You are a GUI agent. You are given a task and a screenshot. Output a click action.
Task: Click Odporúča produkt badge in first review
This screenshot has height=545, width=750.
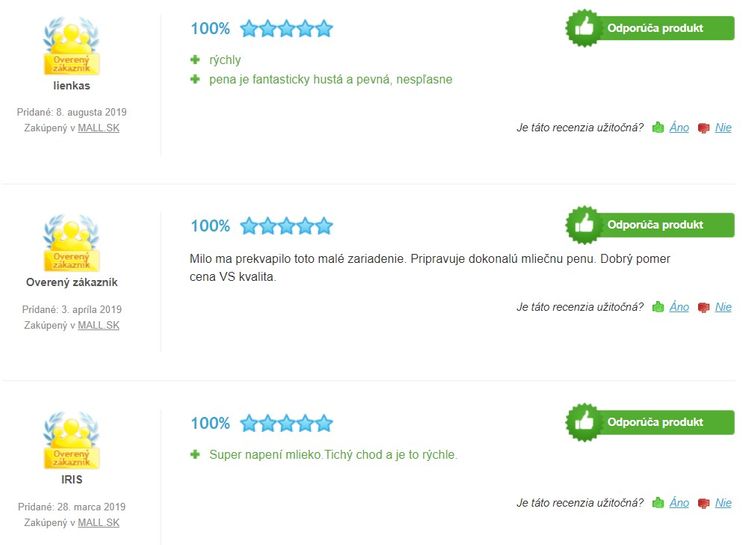[651, 28]
